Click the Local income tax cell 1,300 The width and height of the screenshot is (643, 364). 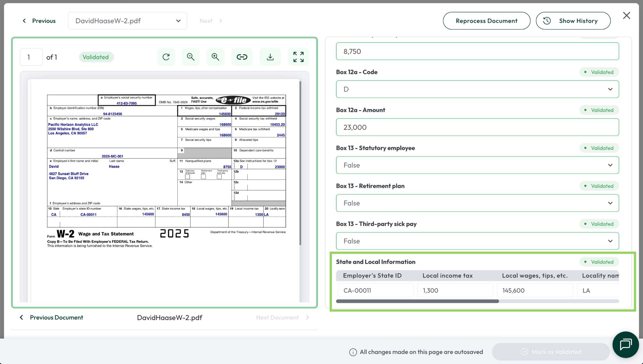(x=455, y=290)
